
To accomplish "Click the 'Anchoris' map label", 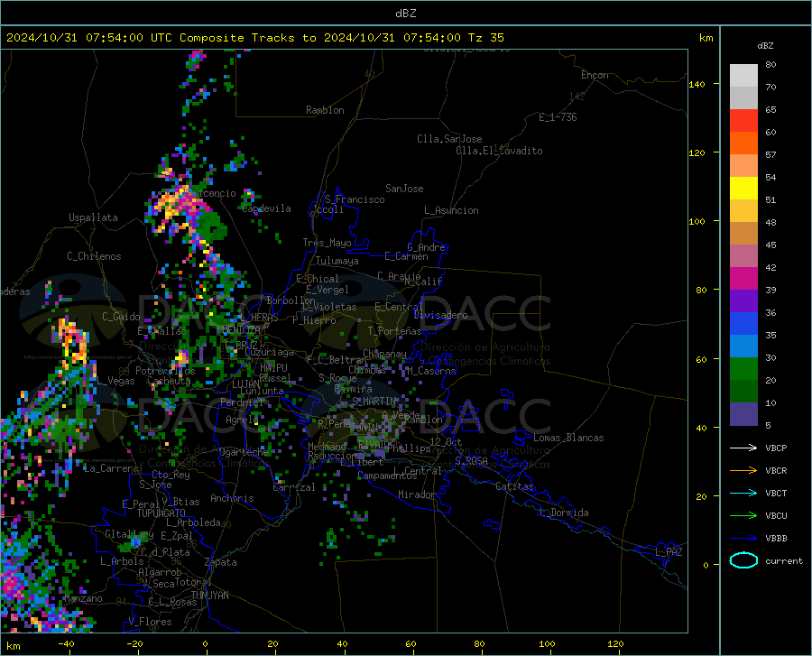I will pyautogui.click(x=232, y=499).
